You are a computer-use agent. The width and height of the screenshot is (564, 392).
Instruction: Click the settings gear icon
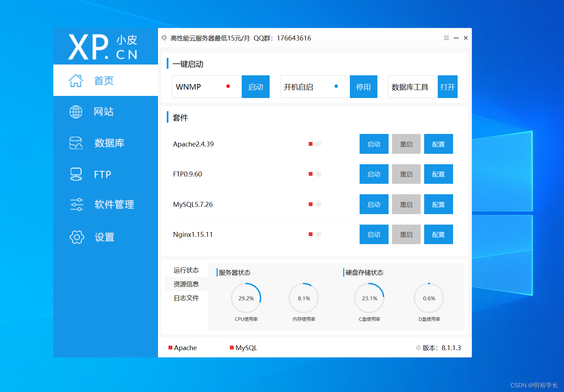point(77,237)
